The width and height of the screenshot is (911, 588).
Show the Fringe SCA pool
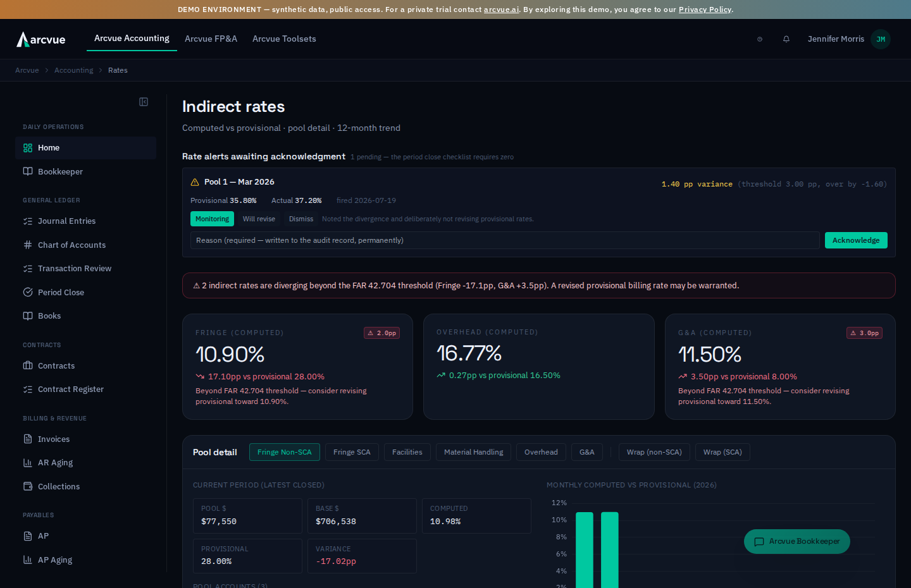(352, 452)
